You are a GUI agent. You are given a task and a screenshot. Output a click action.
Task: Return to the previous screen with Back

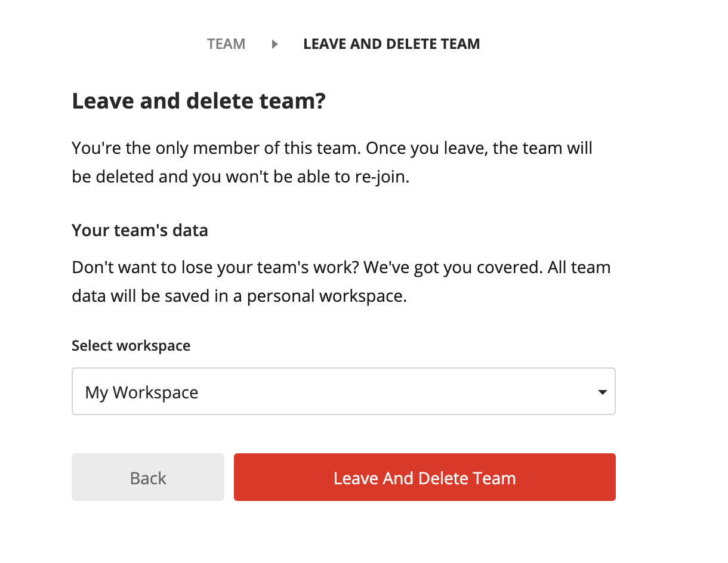click(147, 477)
